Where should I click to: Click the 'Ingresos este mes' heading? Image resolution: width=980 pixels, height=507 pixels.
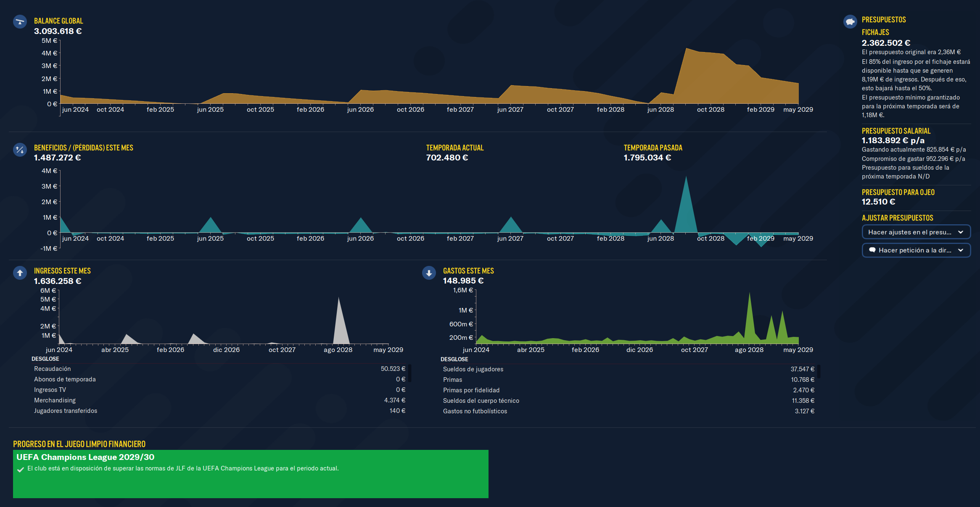point(62,271)
